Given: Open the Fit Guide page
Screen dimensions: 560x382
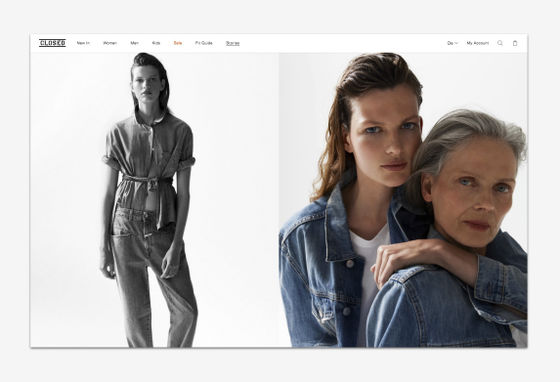Looking at the screenshot, I should click(x=204, y=43).
